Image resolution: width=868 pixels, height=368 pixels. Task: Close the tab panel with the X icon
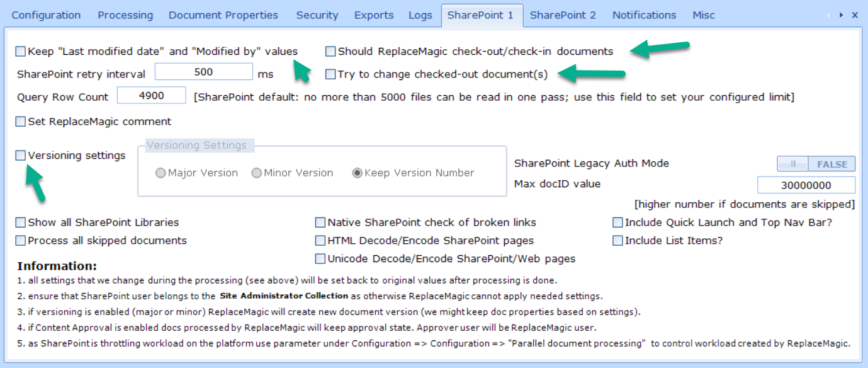(855, 15)
